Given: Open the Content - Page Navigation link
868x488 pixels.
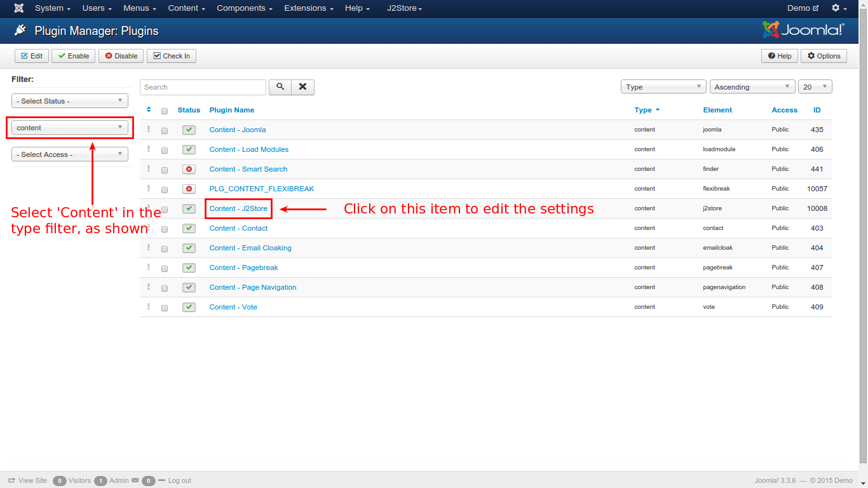Looking at the screenshot, I should click(253, 287).
